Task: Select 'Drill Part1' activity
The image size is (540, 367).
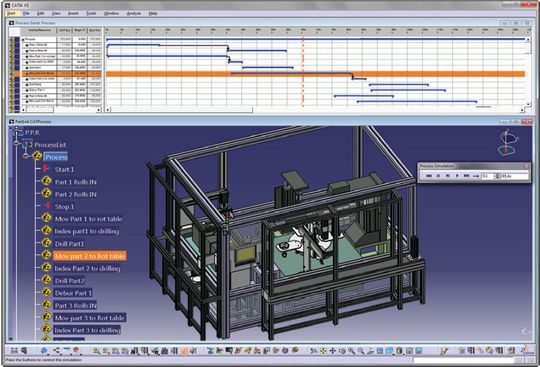Action: (69, 244)
